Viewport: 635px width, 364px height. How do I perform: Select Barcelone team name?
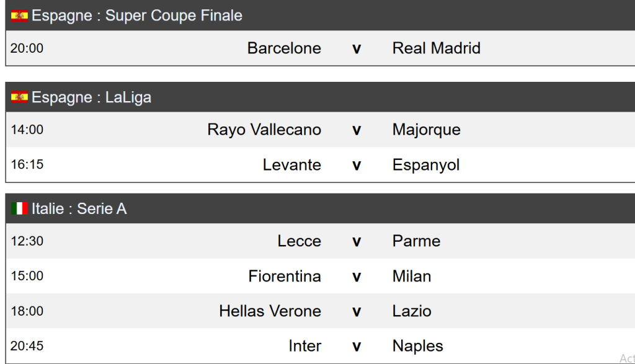(x=284, y=48)
